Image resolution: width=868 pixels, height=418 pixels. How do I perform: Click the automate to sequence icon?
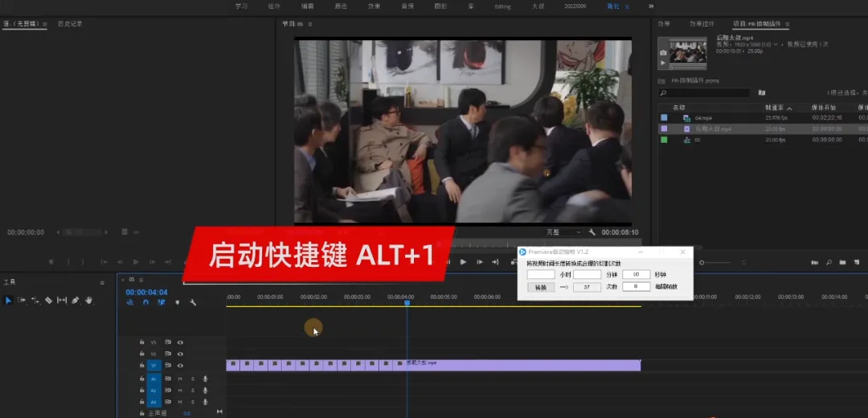click(815, 262)
